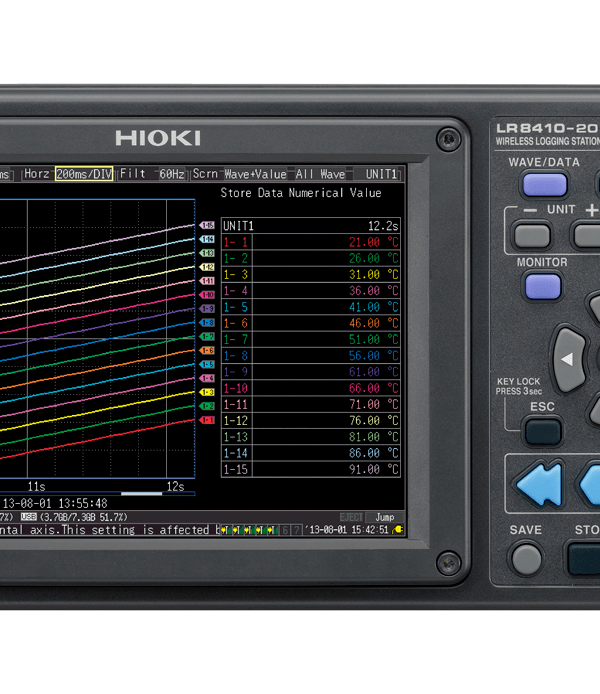This screenshot has width=600, height=694.
Task: Click the 11s time axis label
Action: click(36, 486)
